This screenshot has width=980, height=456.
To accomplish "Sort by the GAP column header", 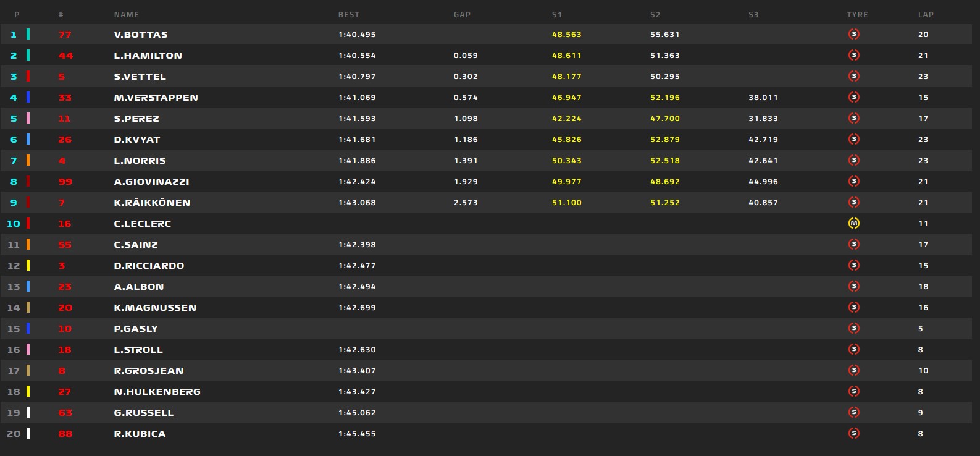I will (x=462, y=14).
